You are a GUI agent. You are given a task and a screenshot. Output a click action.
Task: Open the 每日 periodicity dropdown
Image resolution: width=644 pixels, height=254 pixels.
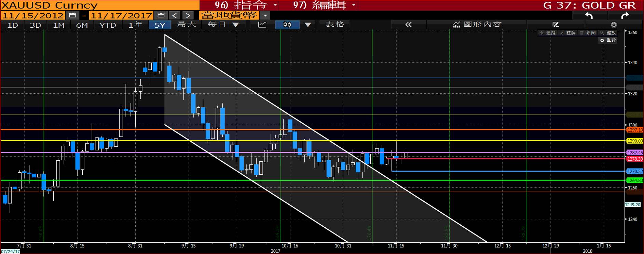(223, 25)
